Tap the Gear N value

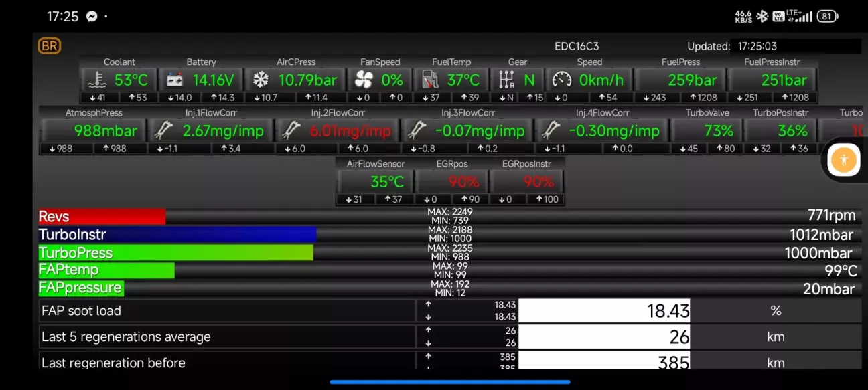click(529, 80)
